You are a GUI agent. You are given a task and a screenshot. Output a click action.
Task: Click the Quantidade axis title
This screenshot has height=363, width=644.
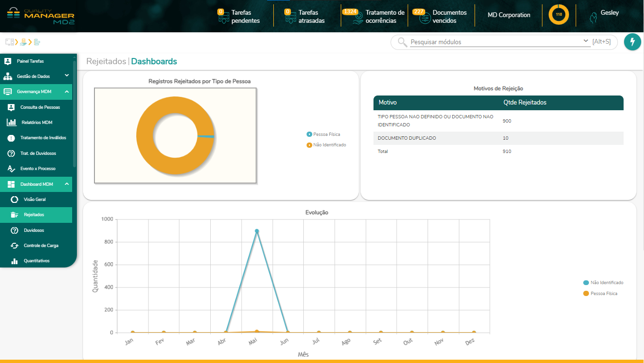click(95, 276)
